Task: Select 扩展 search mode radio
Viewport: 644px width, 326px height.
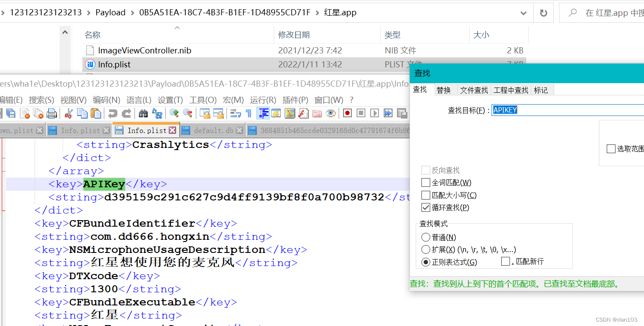Action: [x=425, y=249]
